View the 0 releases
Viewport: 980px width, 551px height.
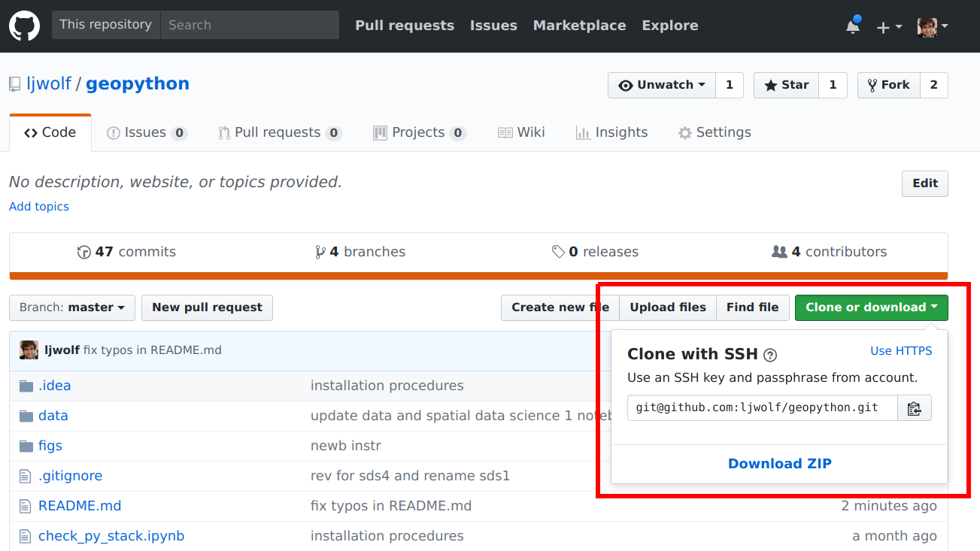tap(595, 252)
